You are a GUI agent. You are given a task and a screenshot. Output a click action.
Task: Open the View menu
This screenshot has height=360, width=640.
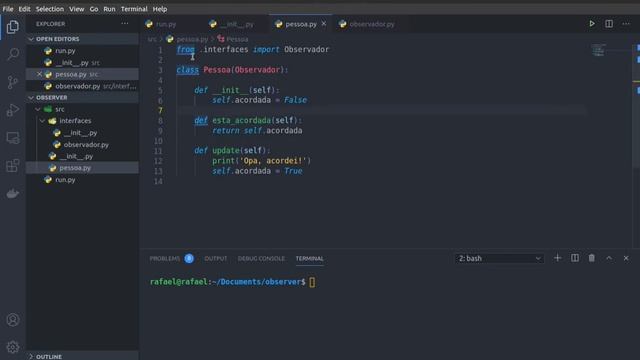[76, 9]
